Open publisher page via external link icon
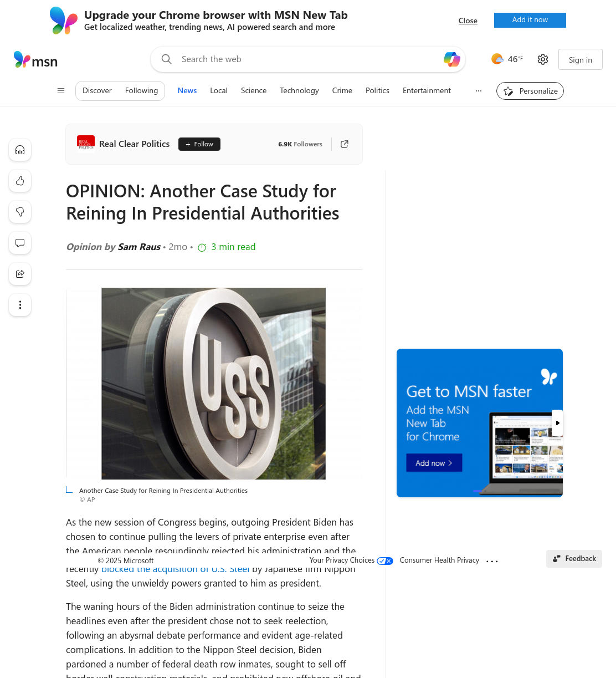Image resolution: width=616 pixels, height=678 pixels. pos(345,144)
